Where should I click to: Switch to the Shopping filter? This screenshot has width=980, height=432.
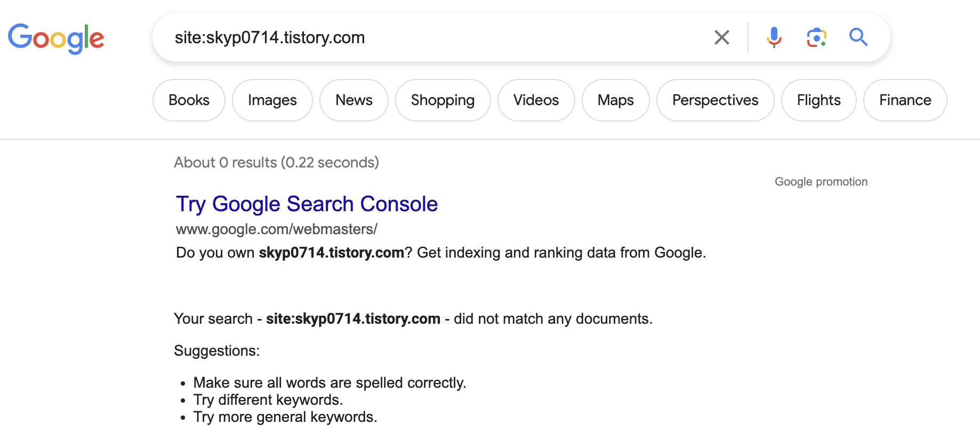pyautogui.click(x=443, y=100)
